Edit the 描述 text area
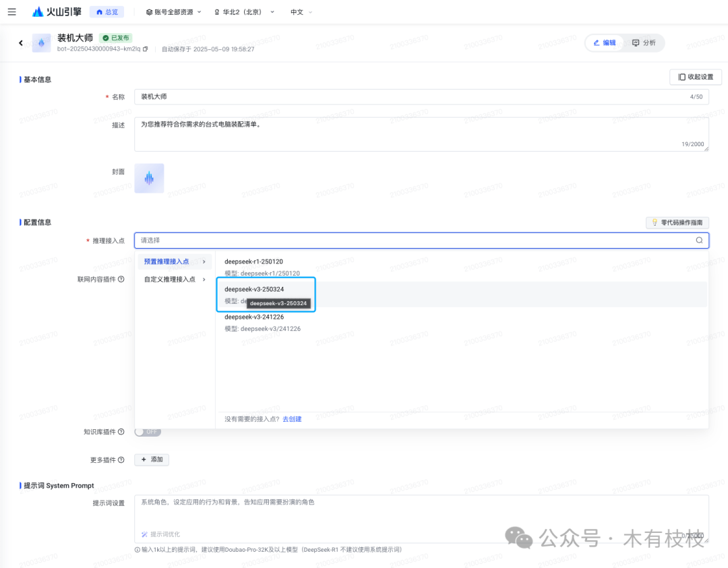The image size is (728, 568). point(421,134)
